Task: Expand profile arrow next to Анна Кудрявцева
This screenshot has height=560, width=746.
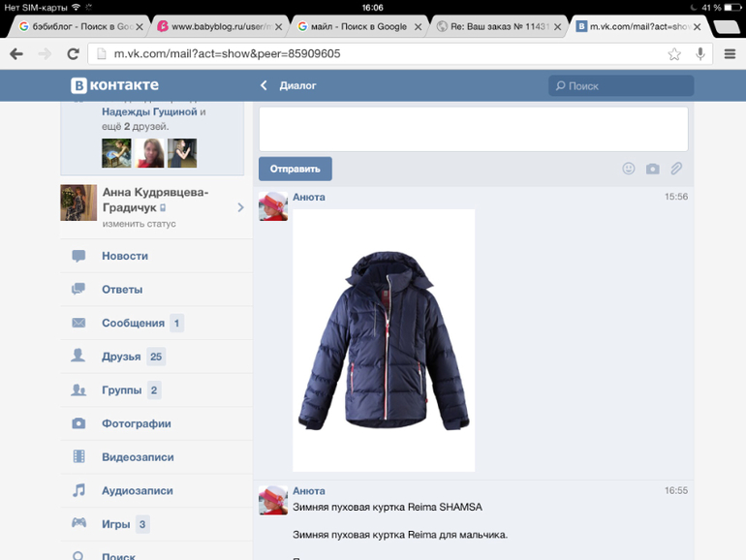Action: click(240, 207)
